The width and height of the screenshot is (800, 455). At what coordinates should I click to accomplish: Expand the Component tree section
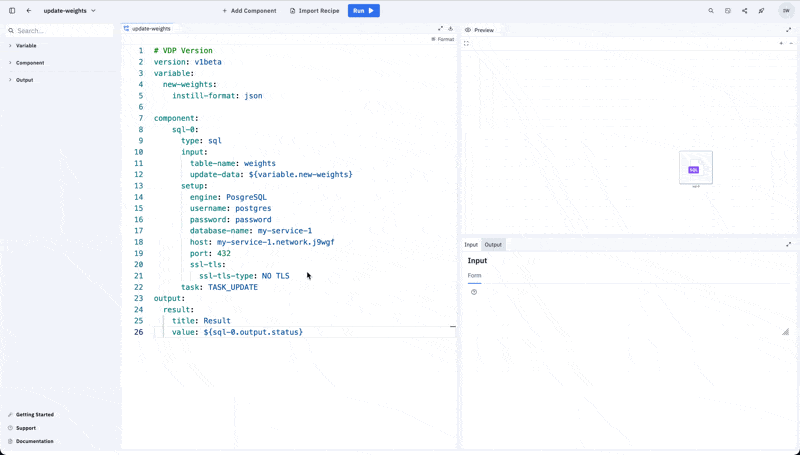(x=29, y=63)
